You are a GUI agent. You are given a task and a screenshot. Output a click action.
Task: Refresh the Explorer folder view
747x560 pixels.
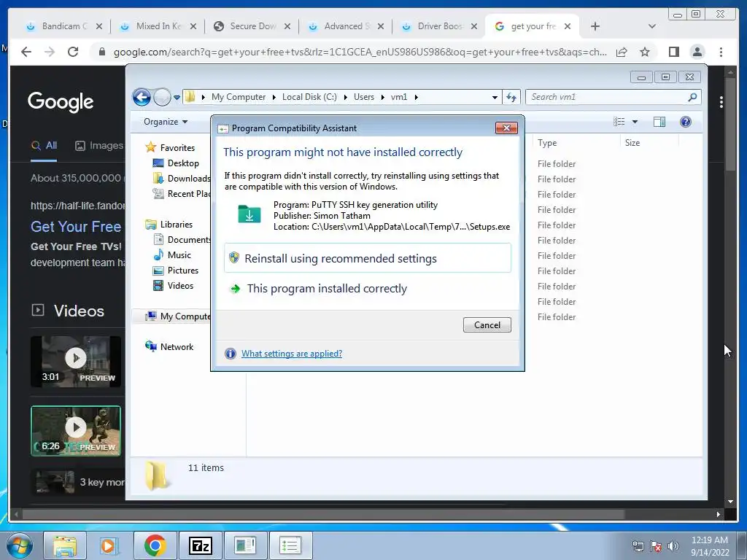point(511,97)
